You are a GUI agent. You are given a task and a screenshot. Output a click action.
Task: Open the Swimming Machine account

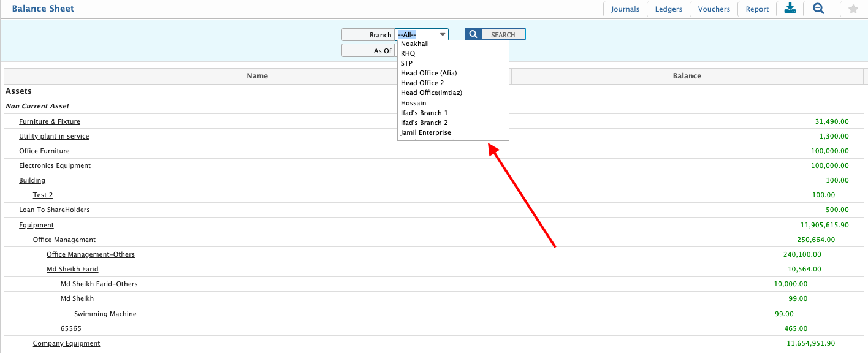(x=105, y=313)
